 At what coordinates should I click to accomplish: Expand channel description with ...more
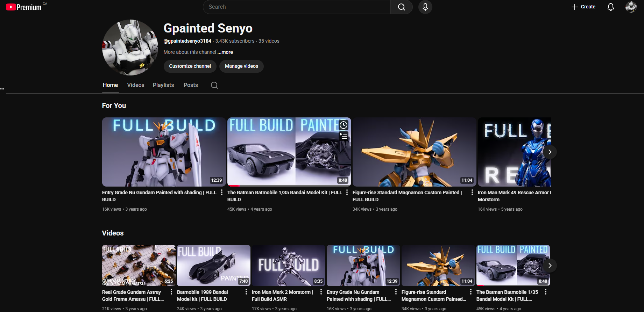(225, 52)
